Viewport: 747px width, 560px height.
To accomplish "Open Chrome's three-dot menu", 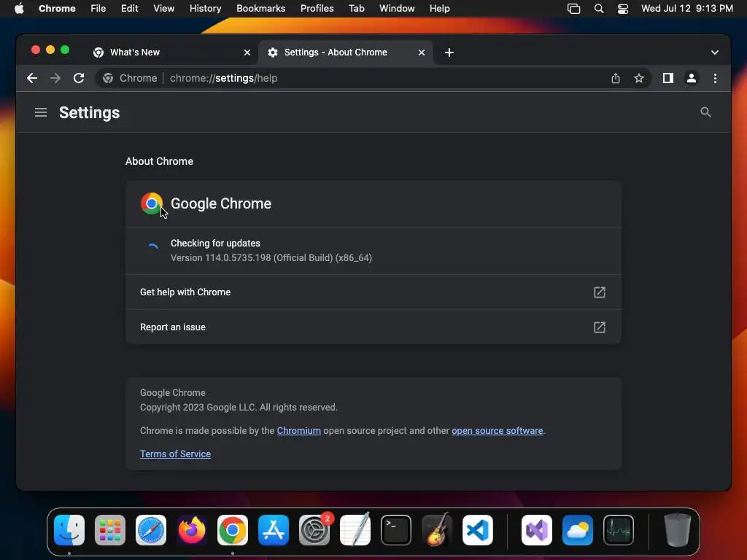I will [x=715, y=78].
